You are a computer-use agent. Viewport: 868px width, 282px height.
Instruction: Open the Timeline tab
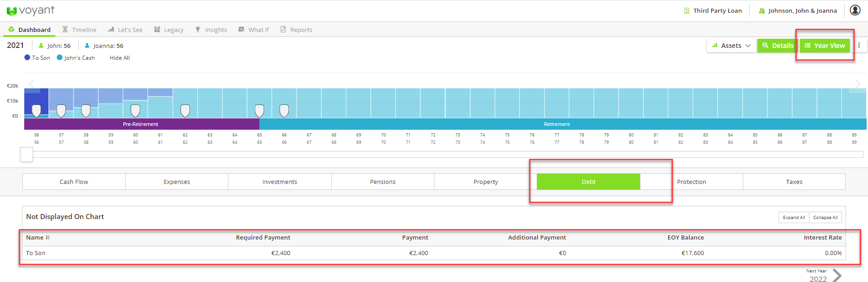coord(79,30)
